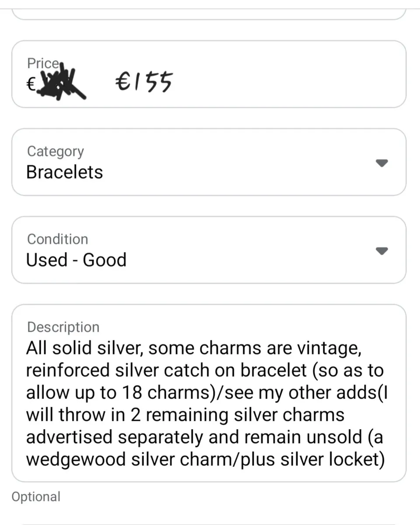Tap the partially visible field at top
Image resolution: width=420 pixels, height=525 pixels.
pos(209,13)
